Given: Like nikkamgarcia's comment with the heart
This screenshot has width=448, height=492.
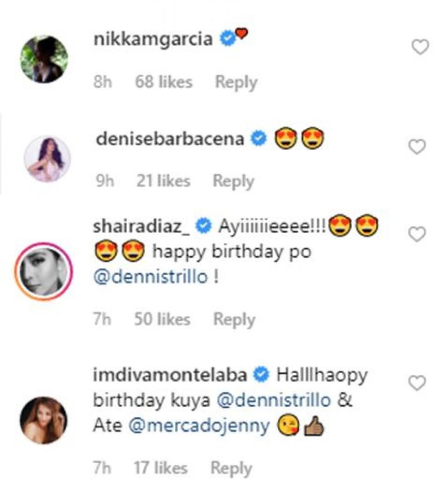Looking at the screenshot, I should click(420, 47).
